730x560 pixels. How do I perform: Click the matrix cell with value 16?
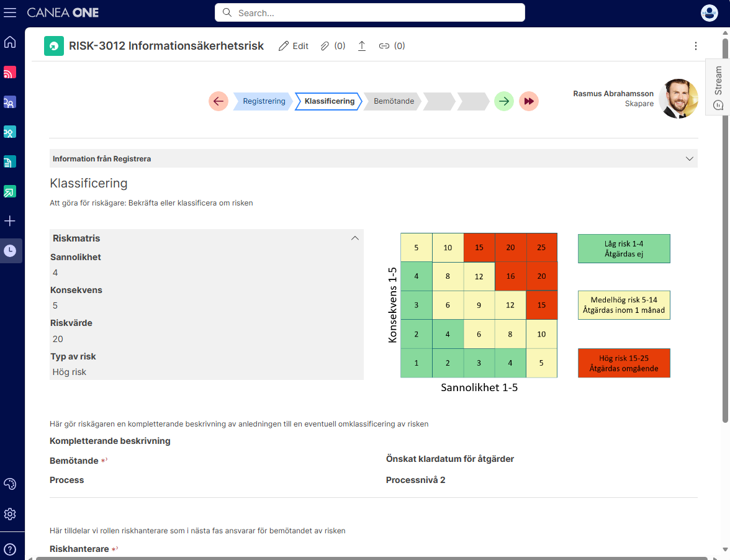[510, 276]
